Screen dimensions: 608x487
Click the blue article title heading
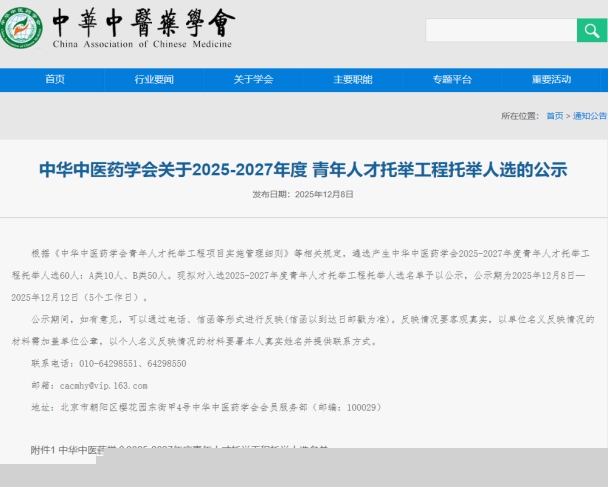tap(303, 168)
